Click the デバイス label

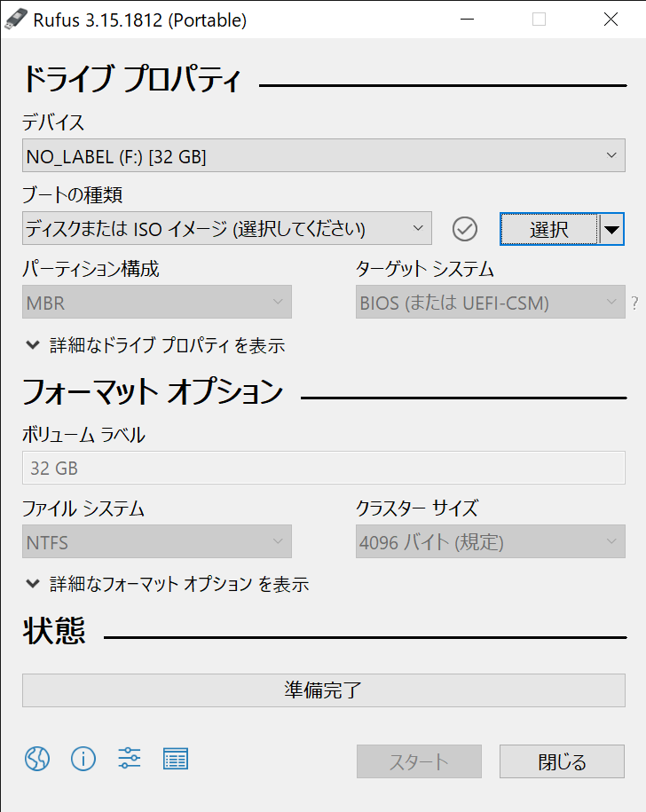53,122
